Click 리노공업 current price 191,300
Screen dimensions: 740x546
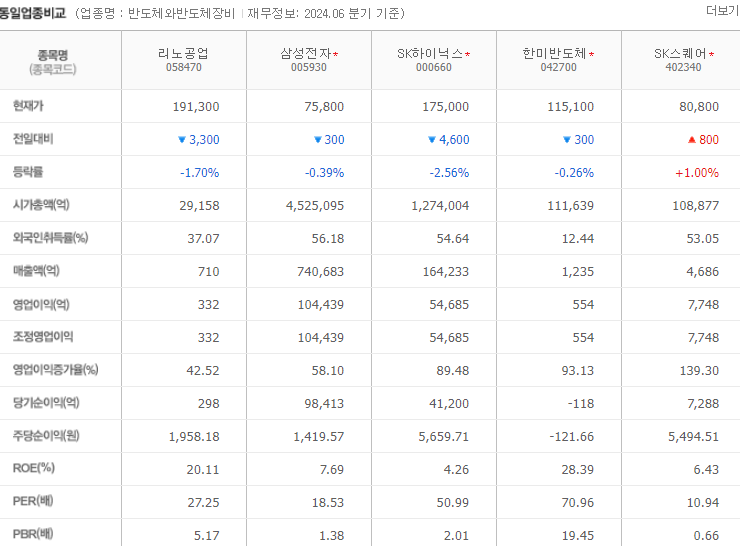pos(196,107)
